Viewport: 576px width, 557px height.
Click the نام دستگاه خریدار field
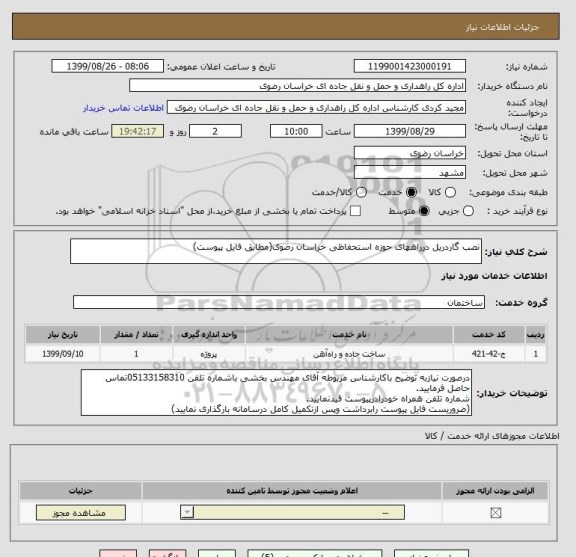pos(298,86)
